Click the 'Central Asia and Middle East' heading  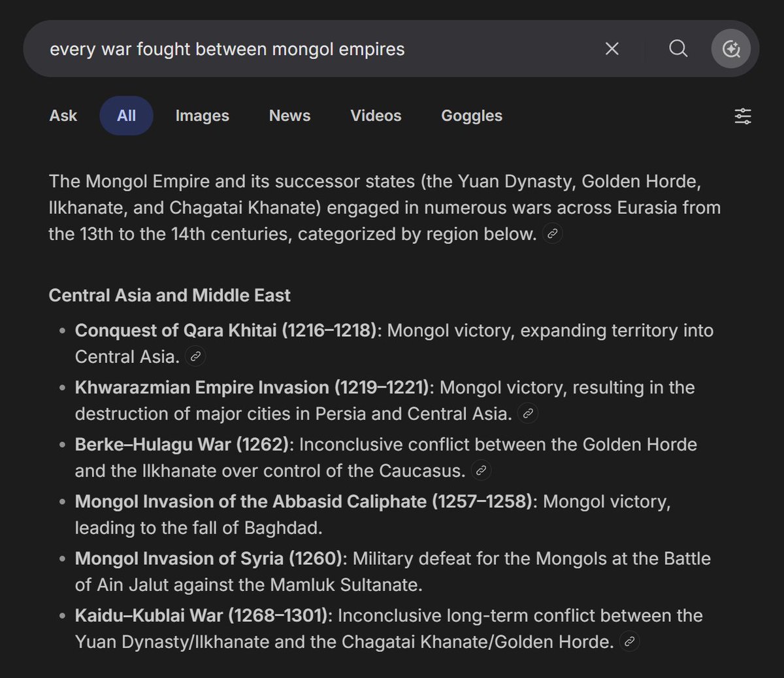click(169, 296)
